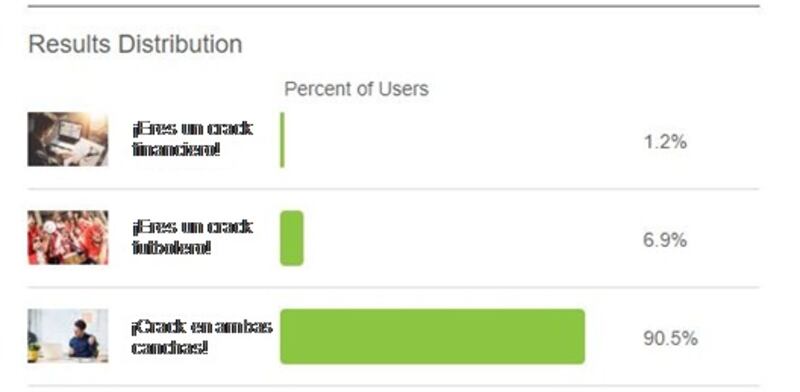Click the divider between financiero and futbolero rows

[x=393, y=189]
